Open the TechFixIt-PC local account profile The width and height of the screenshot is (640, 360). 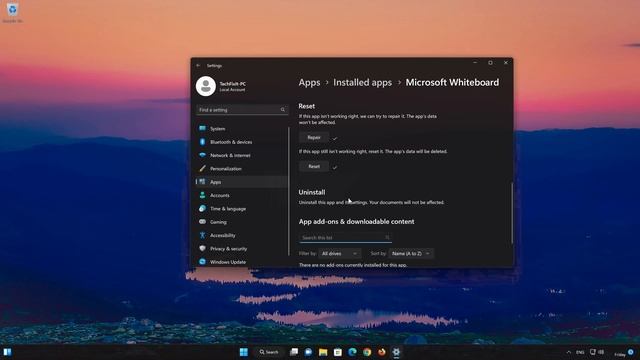click(221, 86)
